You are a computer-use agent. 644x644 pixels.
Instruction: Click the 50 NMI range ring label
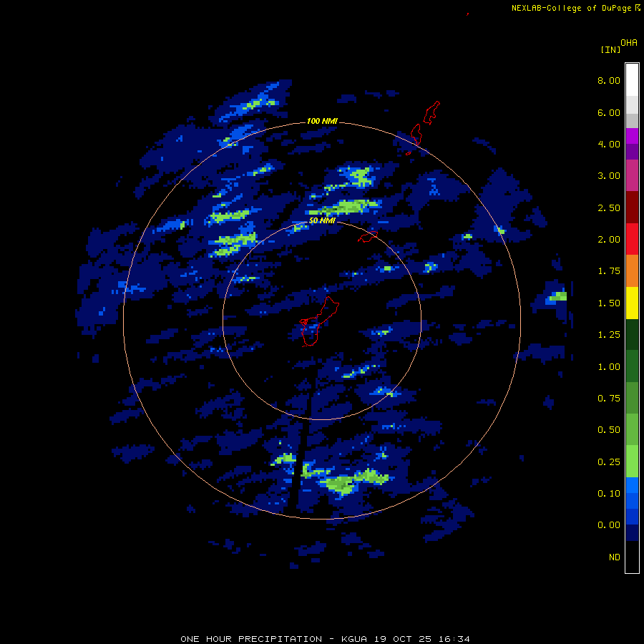point(322,221)
